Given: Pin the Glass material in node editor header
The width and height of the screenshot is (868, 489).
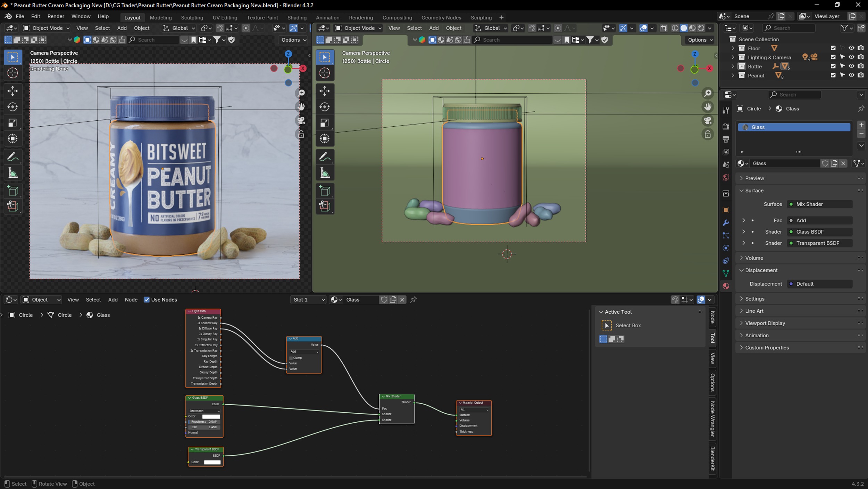Looking at the screenshot, I should point(414,300).
